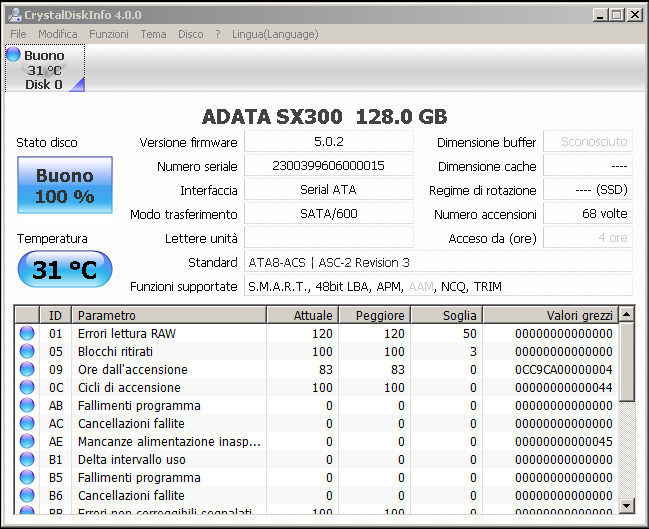Click the Regime di rotazione (SSD) field
The height and width of the screenshot is (529, 649).
[x=588, y=190]
